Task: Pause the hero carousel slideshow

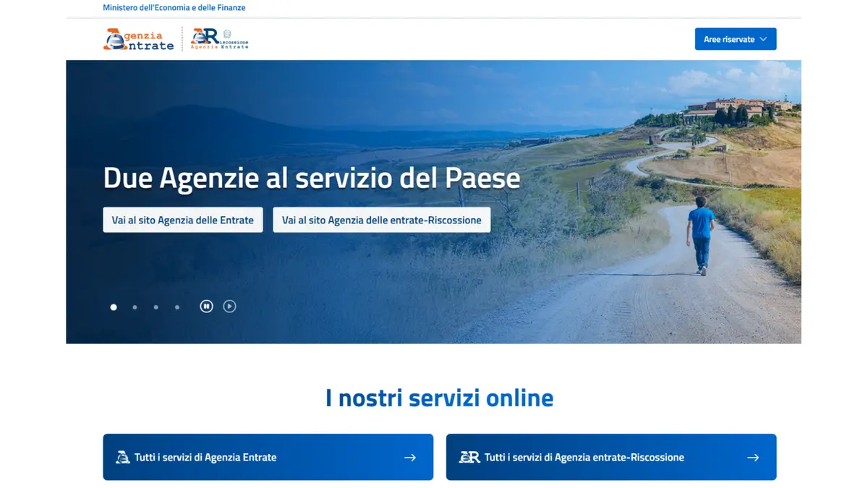Action: (207, 307)
